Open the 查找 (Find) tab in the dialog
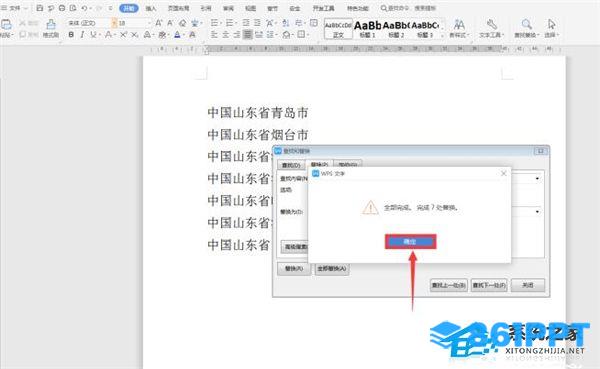 (291, 165)
